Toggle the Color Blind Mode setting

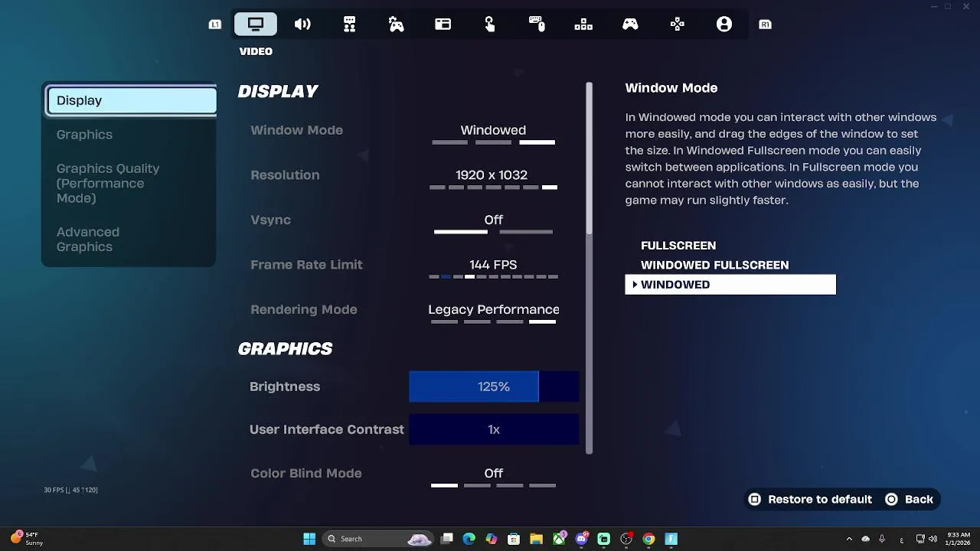pyautogui.click(x=493, y=476)
